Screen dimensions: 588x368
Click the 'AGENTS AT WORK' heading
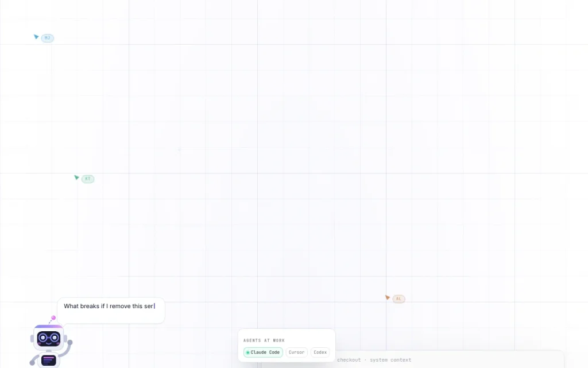coord(264,340)
